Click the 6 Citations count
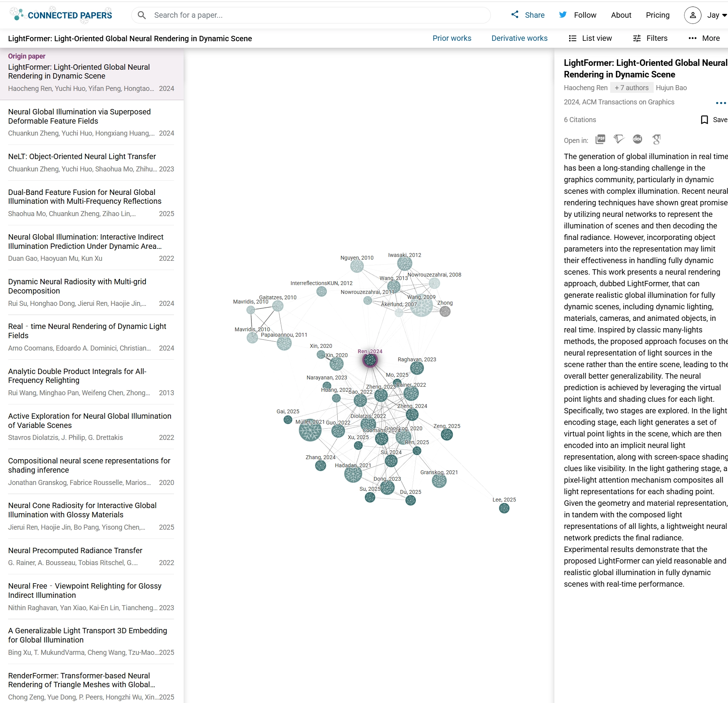 tap(580, 120)
